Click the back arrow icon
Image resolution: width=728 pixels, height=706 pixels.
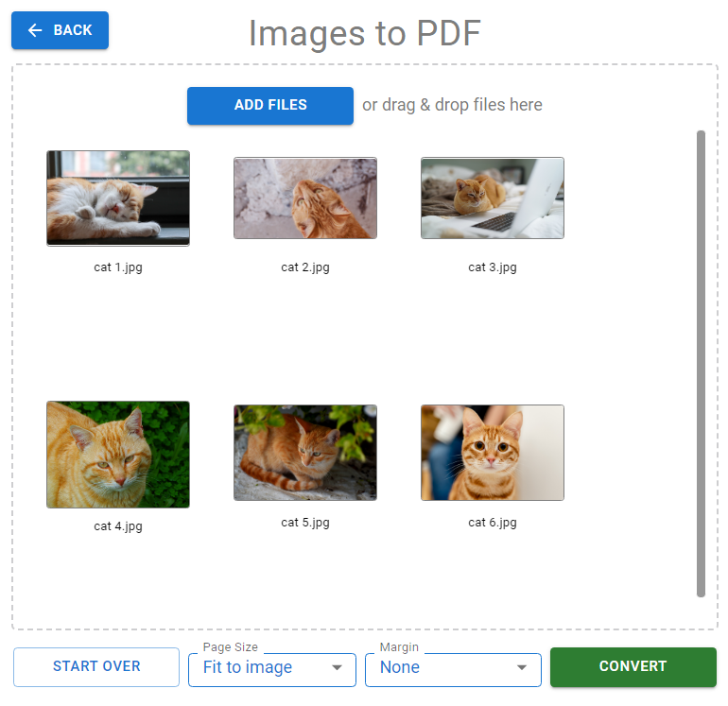pyautogui.click(x=35, y=30)
